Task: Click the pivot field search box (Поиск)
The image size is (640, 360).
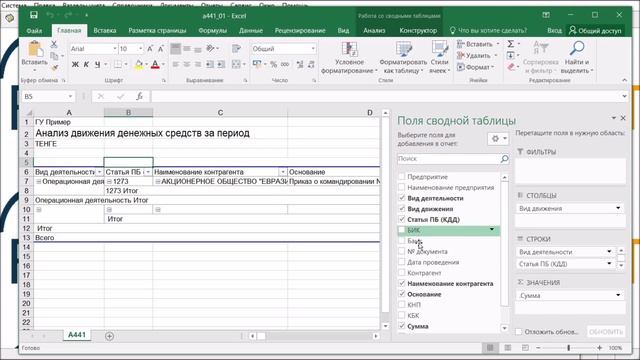Action: tap(449, 159)
